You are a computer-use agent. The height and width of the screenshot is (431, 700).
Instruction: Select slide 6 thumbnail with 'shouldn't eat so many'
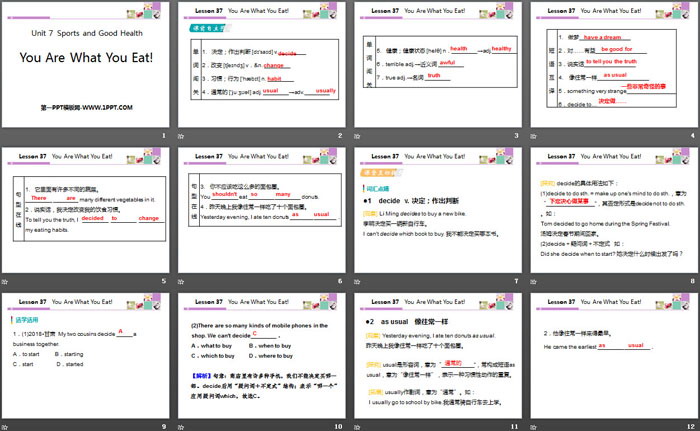tap(262, 210)
